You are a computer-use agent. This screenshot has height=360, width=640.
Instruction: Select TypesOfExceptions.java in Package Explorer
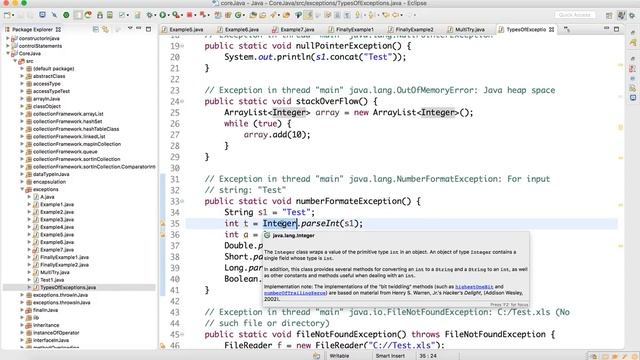[68, 287]
